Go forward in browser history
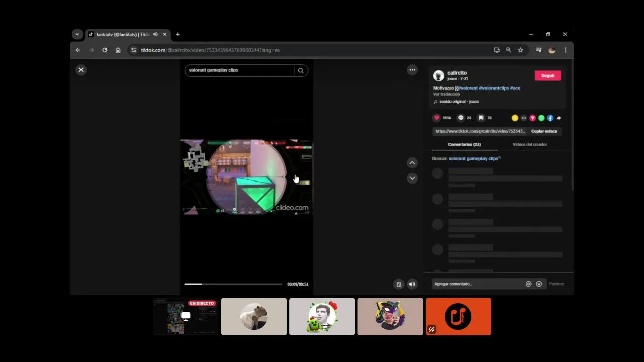644x362 pixels. pyautogui.click(x=91, y=50)
